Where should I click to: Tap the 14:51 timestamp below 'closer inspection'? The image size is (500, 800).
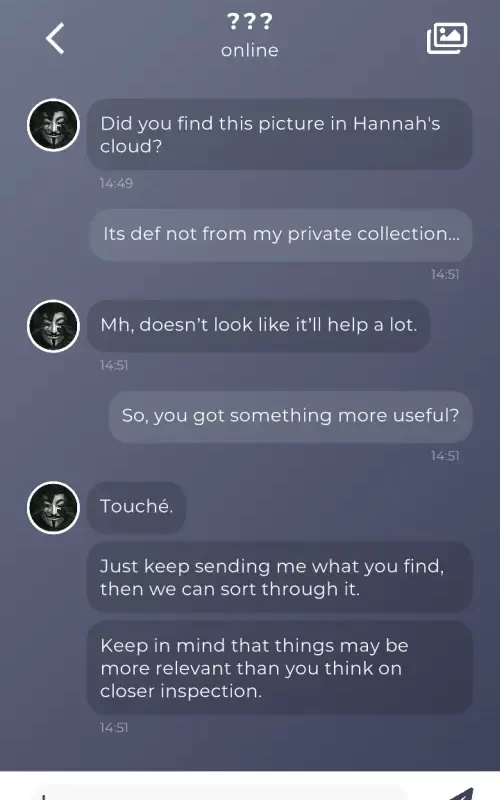(114, 728)
